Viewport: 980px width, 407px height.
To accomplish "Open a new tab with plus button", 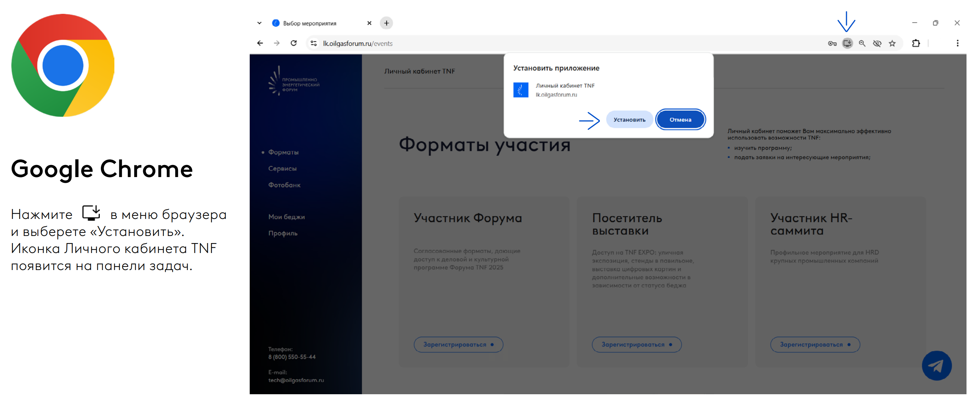I will tap(386, 23).
